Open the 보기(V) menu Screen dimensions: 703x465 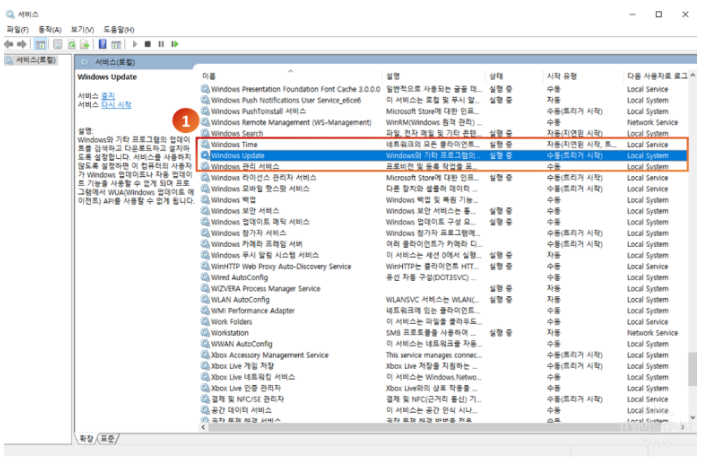(82, 30)
